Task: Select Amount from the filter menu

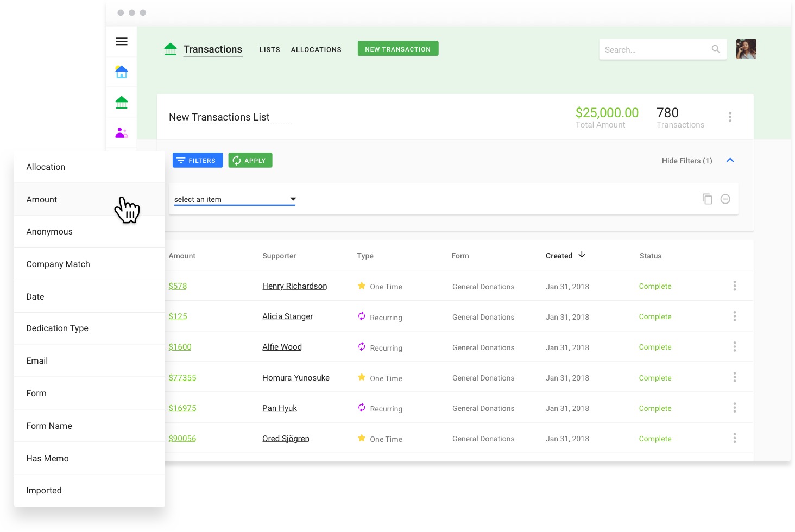Action: point(42,199)
